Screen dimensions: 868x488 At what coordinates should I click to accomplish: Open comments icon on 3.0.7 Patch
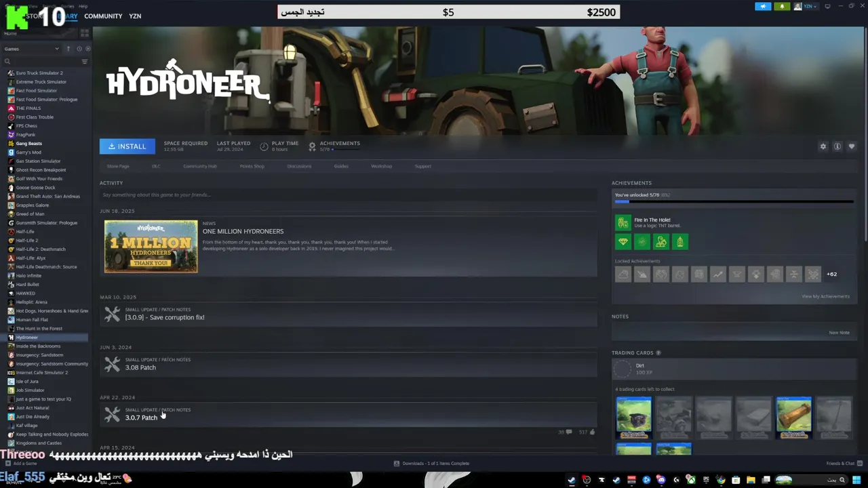[x=569, y=432]
